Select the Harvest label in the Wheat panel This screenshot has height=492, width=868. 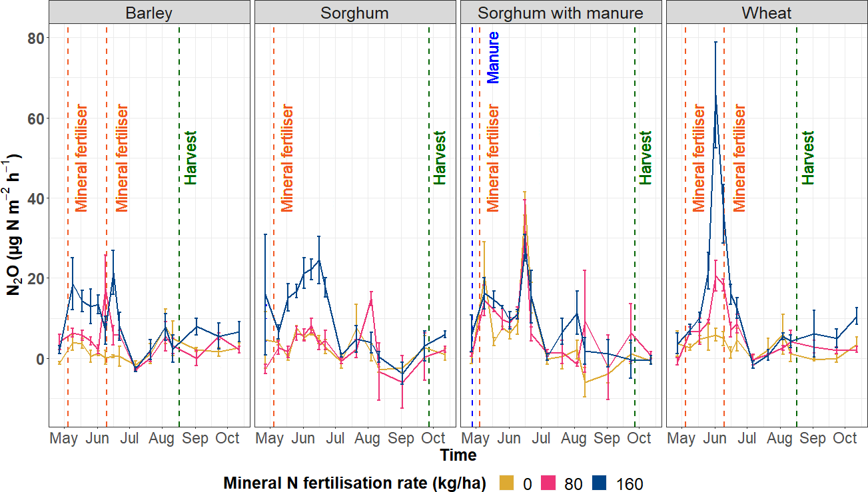[808, 158]
